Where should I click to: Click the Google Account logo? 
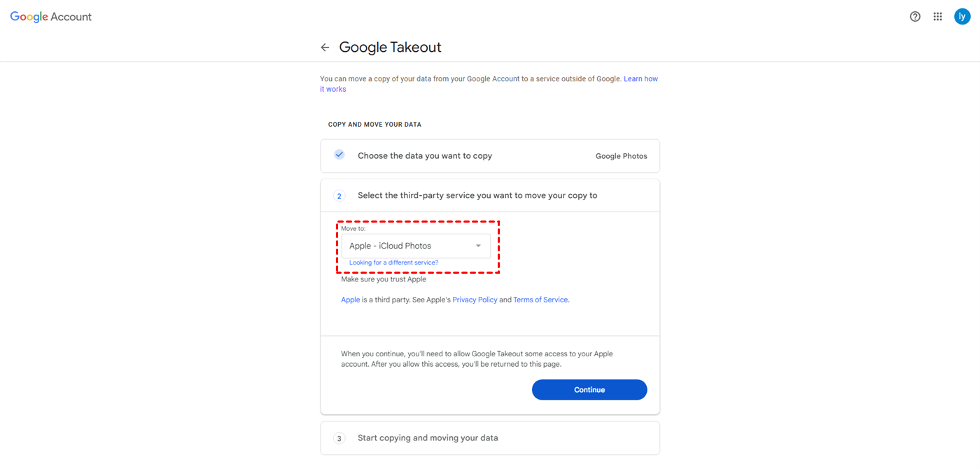(51, 17)
